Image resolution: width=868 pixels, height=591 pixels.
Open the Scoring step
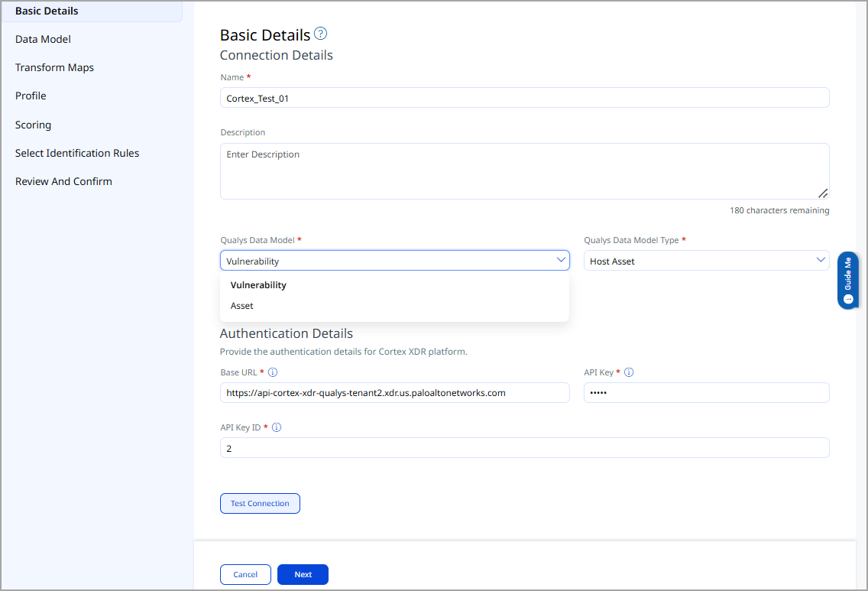[33, 125]
